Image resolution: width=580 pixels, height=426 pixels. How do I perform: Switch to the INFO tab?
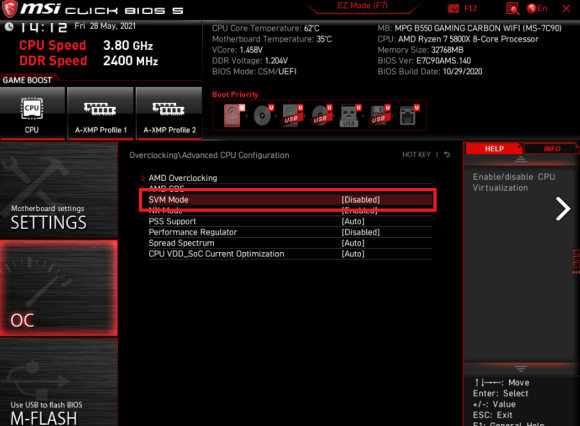552,149
